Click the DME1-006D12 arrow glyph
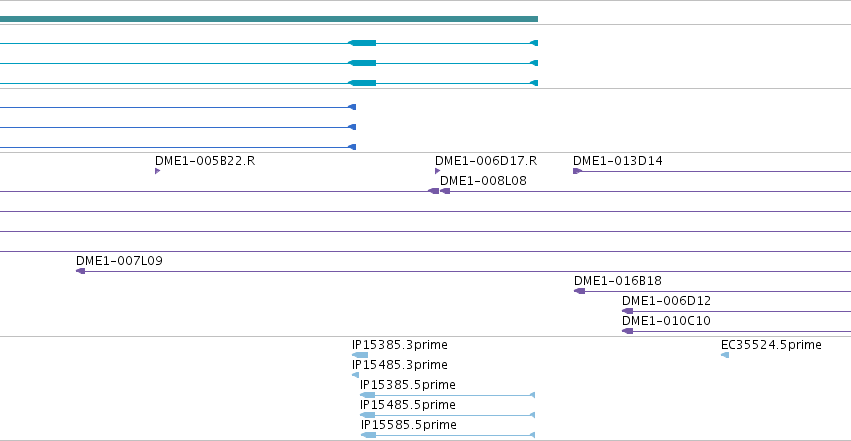Screen dimensions: 851x441 pyautogui.click(x=627, y=311)
